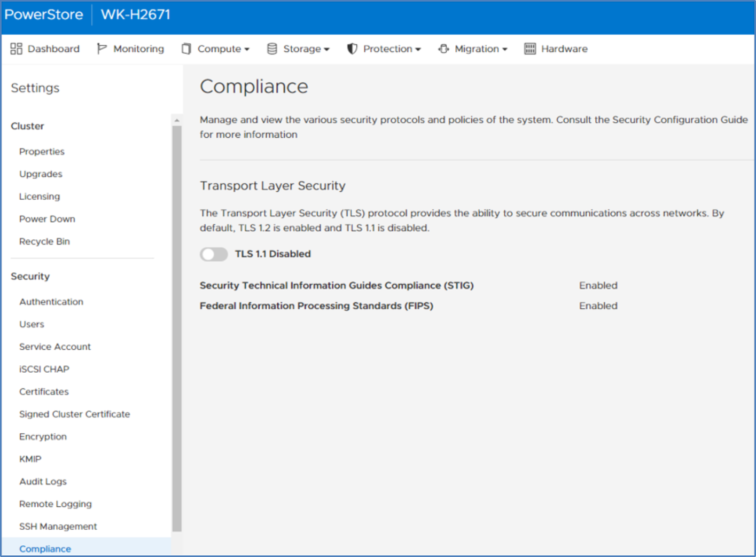This screenshot has width=756, height=557.
Task: Open Signed Cluster Certificate page
Action: [x=74, y=414]
